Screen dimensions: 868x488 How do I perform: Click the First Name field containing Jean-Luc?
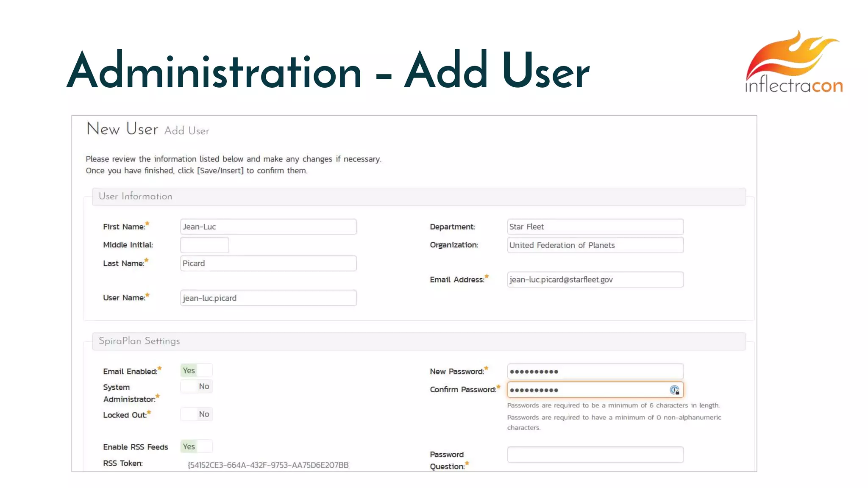pyautogui.click(x=268, y=227)
